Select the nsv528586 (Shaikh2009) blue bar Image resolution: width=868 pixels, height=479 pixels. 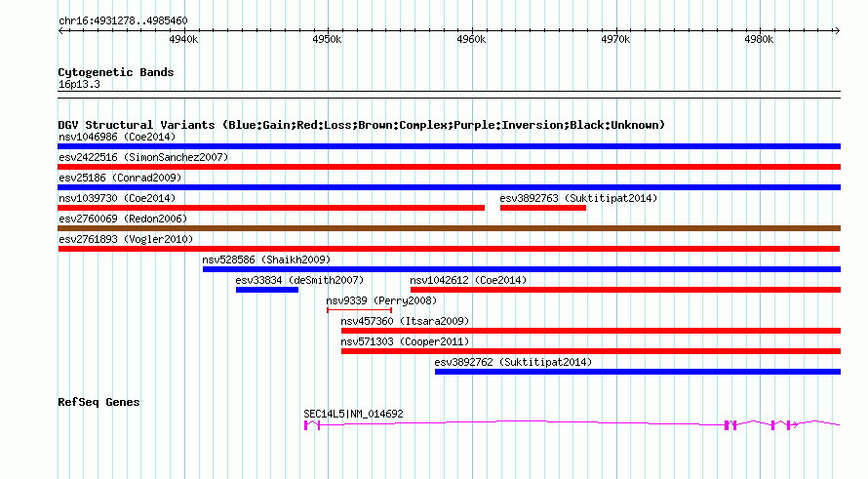(x=522, y=269)
